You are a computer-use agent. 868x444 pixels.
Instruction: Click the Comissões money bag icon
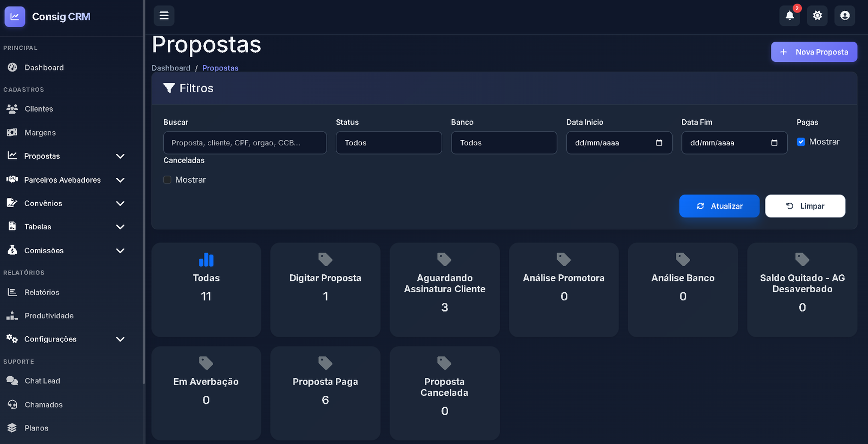pyautogui.click(x=12, y=250)
